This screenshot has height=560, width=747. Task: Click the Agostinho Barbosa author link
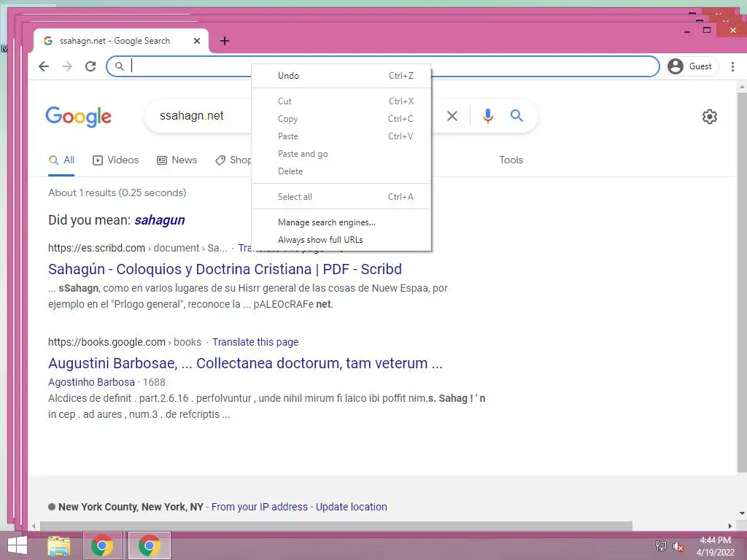tap(91, 382)
